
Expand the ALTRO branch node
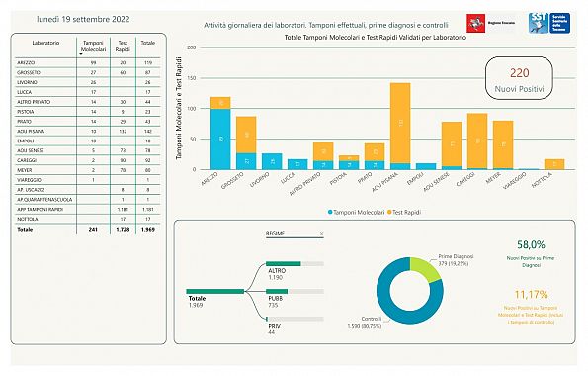pos(294,263)
